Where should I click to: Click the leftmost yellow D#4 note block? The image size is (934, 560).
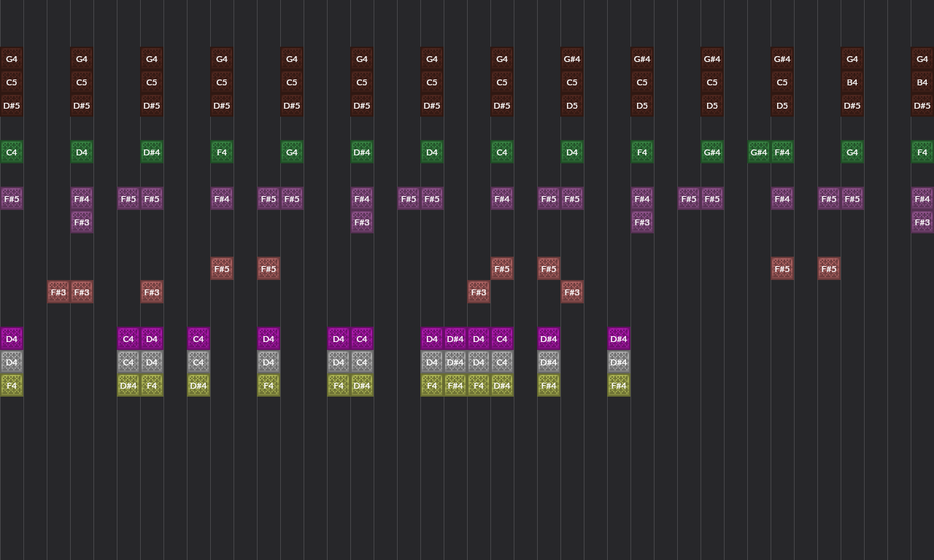(x=128, y=386)
